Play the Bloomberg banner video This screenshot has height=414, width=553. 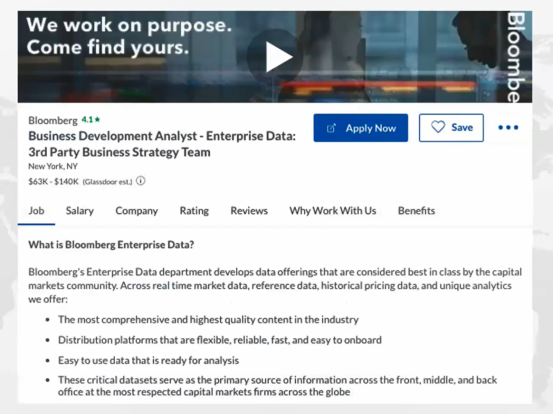point(279,57)
